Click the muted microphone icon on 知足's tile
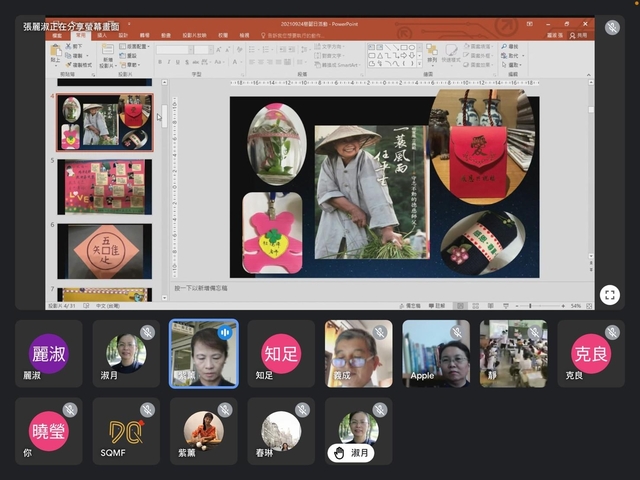This screenshot has width=640, height=480. pos(301,332)
